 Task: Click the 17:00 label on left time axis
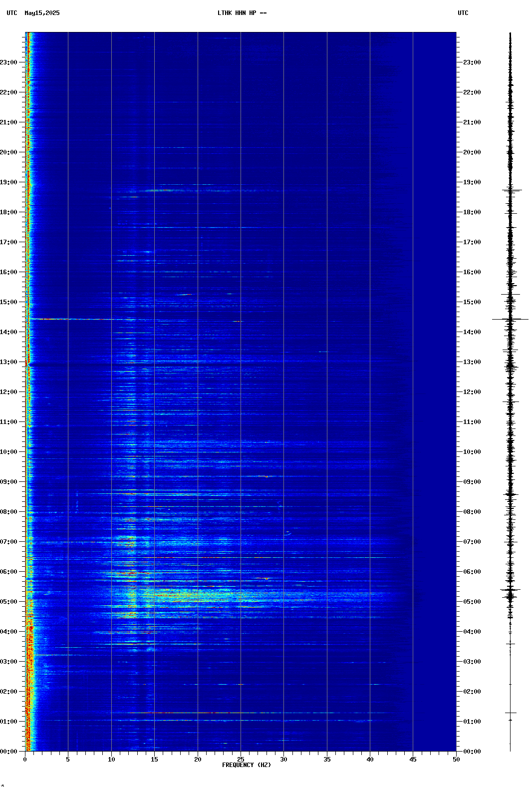pos(8,242)
